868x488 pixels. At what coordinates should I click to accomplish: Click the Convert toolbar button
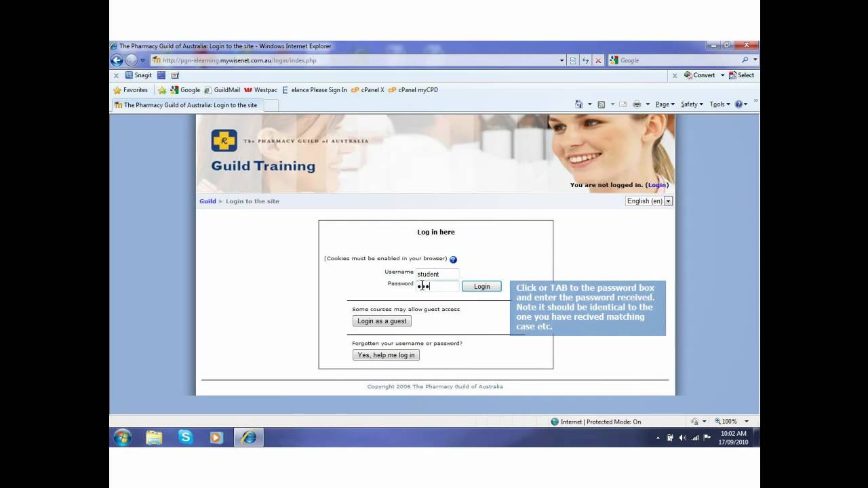[699, 75]
